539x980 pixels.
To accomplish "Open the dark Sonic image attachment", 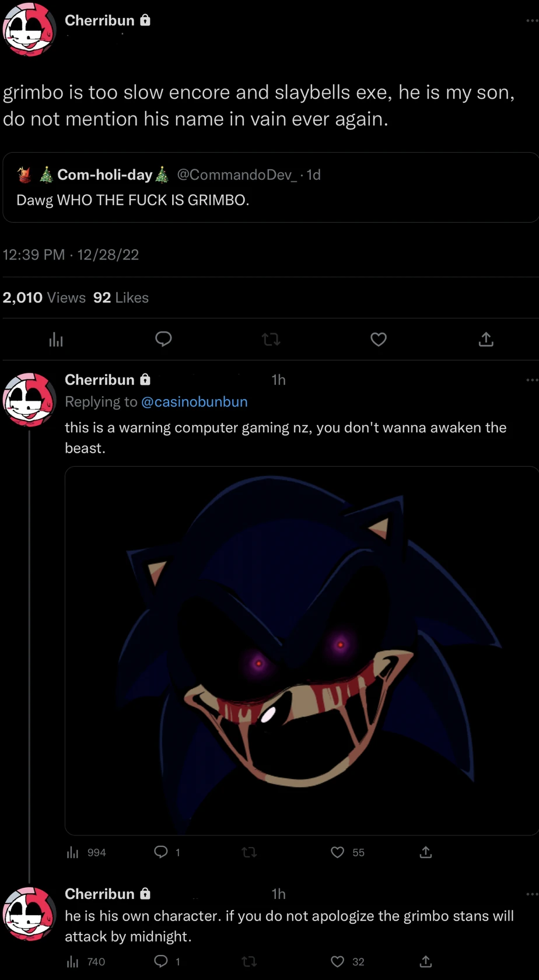I will (301, 650).
